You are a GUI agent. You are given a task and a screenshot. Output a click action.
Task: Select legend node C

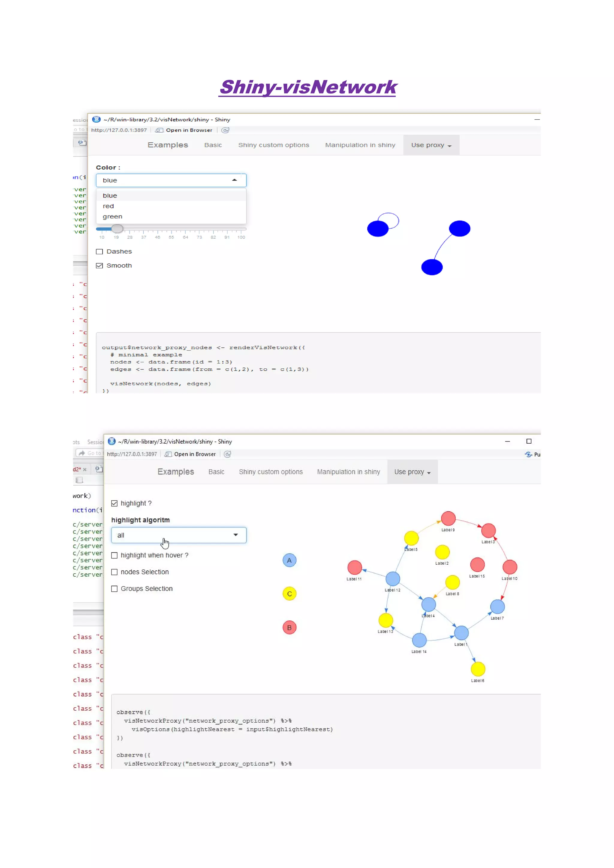point(289,593)
